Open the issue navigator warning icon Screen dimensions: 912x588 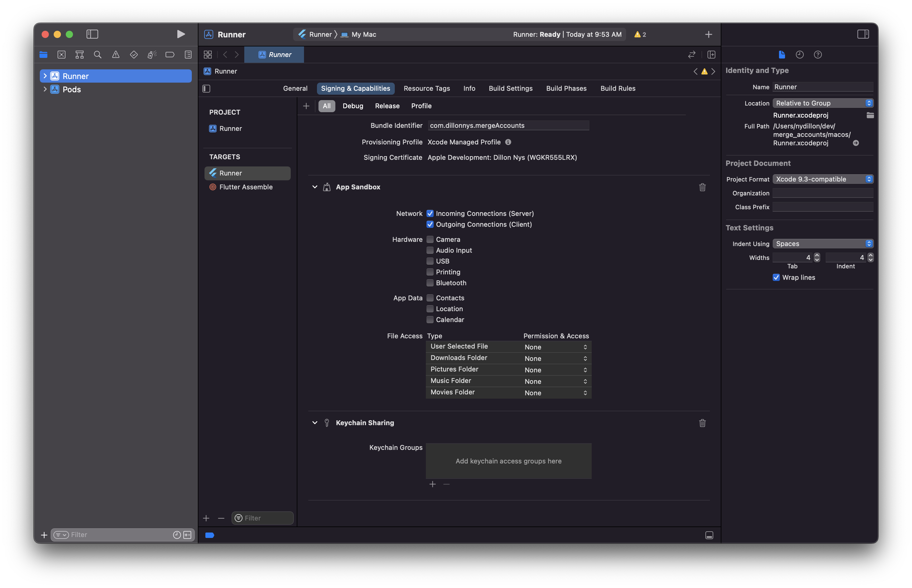click(116, 55)
